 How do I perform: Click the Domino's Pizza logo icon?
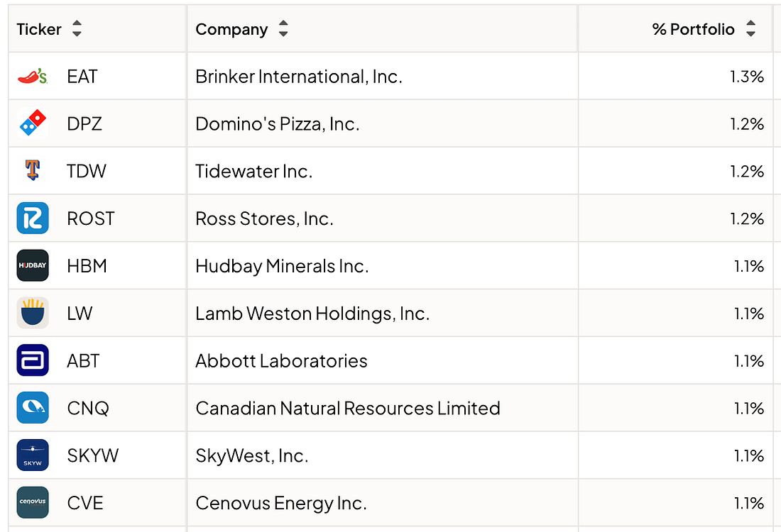tap(33, 123)
